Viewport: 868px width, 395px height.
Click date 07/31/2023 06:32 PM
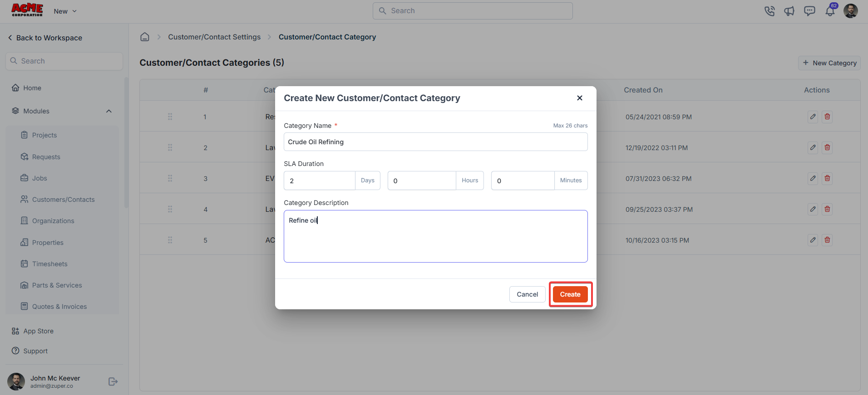point(658,179)
